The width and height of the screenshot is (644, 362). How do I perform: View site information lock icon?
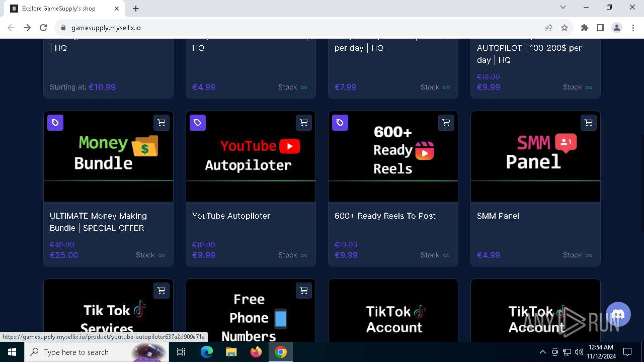click(x=63, y=28)
